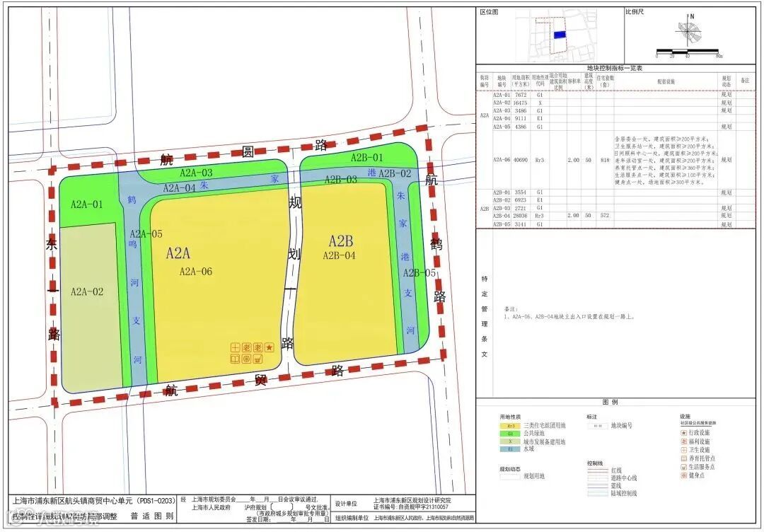
Task: Click the 地块控制指标一览表 table title
Action: (615, 68)
